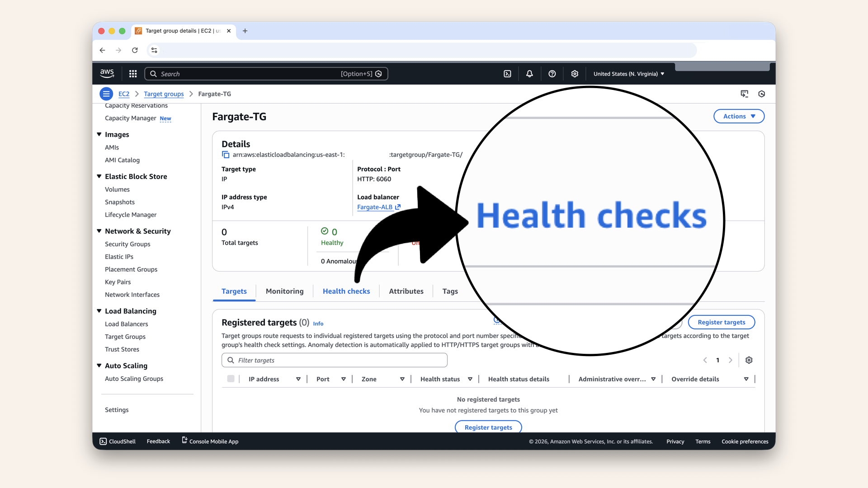This screenshot has height=488, width=868.
Task: Click the AWS logo to go home
Action: tap(107, 73)
